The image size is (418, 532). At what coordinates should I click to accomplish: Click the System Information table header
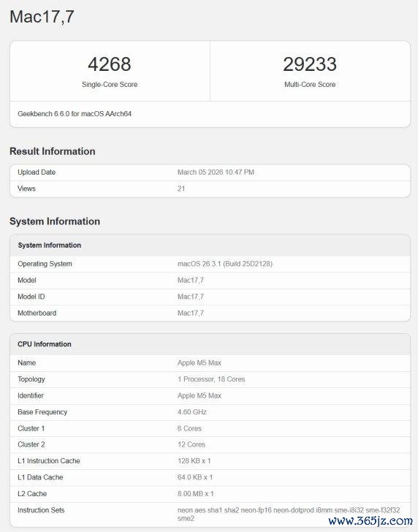coord(49,246)
